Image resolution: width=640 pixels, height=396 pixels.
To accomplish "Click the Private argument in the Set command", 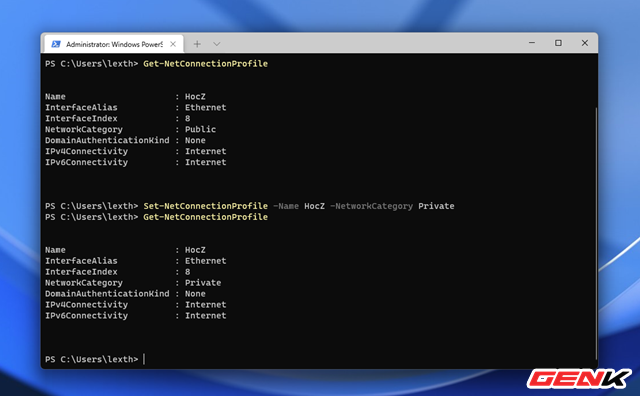I will [436, 206].
